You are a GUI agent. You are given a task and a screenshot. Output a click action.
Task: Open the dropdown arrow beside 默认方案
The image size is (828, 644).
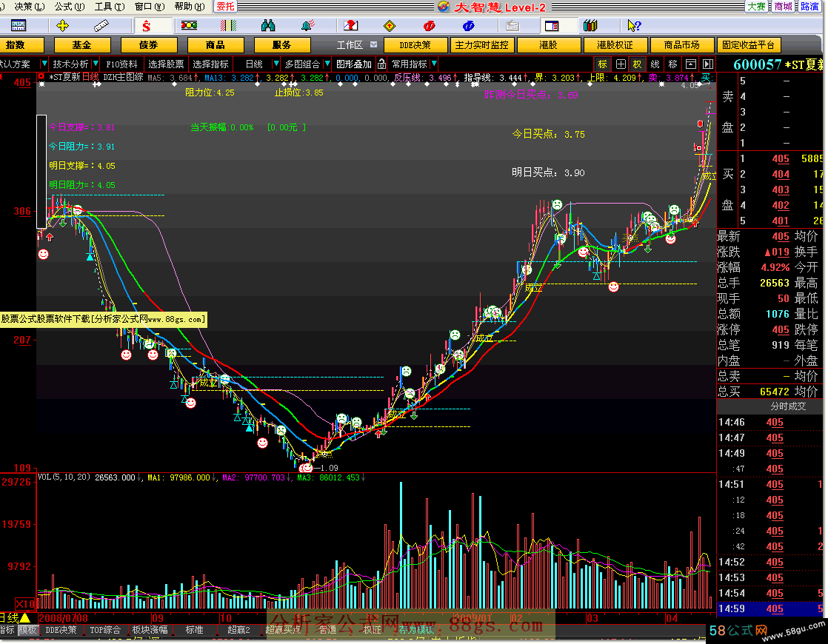pyautogui.click(x=44, y=64)
